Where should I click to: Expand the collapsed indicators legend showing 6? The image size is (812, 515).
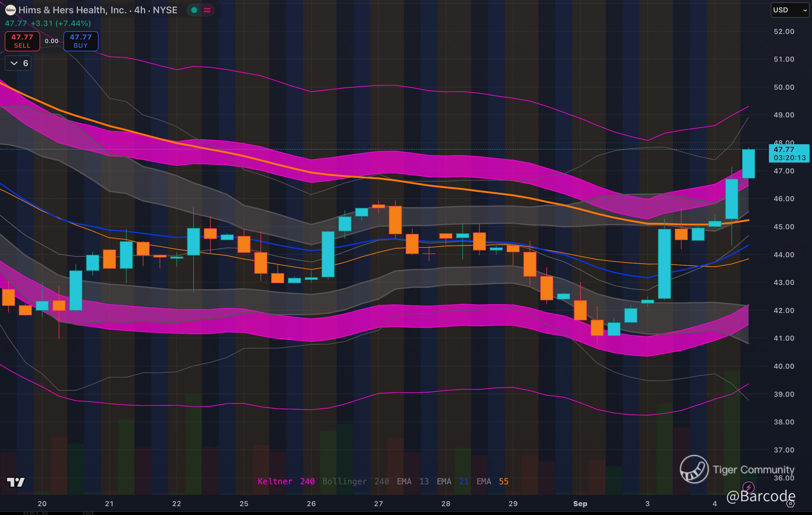tap(18, 63)
